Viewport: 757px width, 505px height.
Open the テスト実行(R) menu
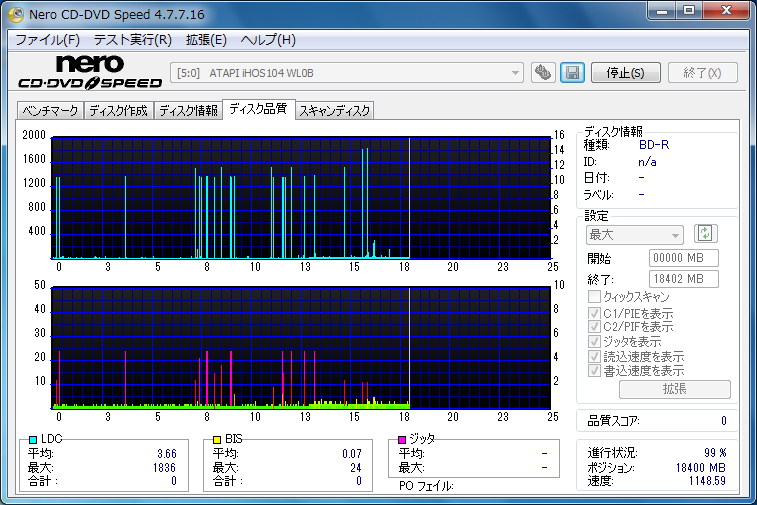click(x=133, y=40)
